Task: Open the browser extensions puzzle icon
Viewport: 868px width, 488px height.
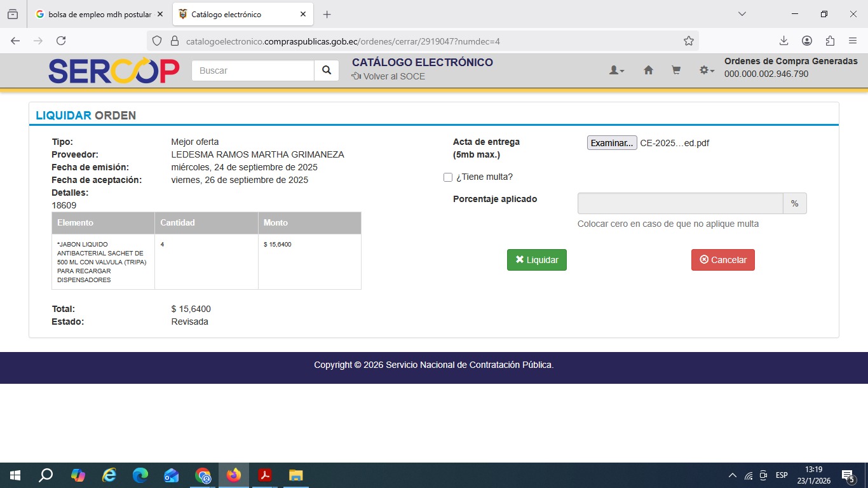Action: point(830,41)
